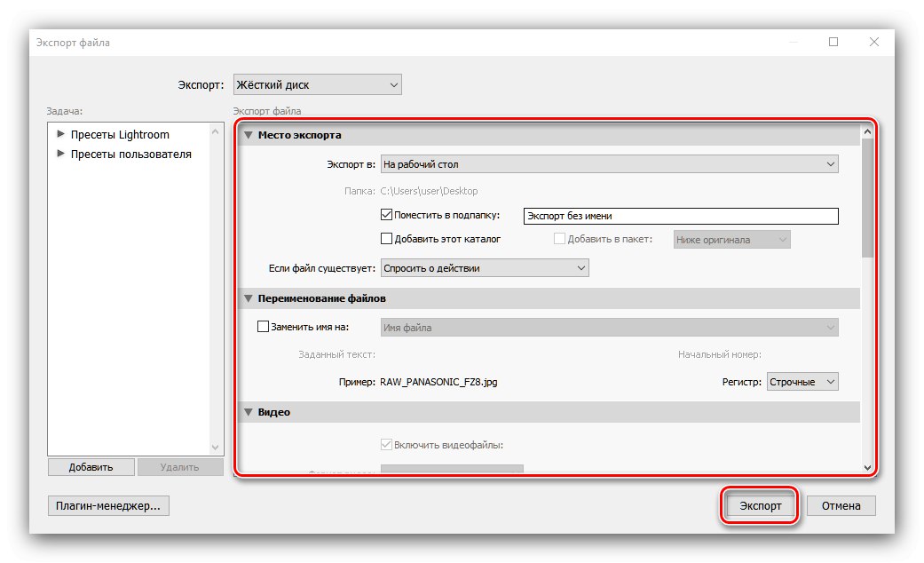Collapse the «Место экспорта» section triangle
The height and width of the screenshot is (563, 924).
(x=249, y=136)
